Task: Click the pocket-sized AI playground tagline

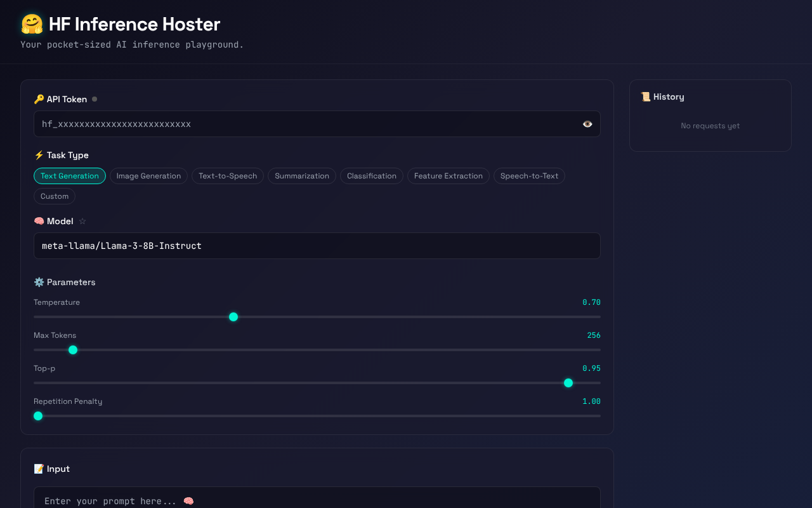Action: [x=132, y=44]
